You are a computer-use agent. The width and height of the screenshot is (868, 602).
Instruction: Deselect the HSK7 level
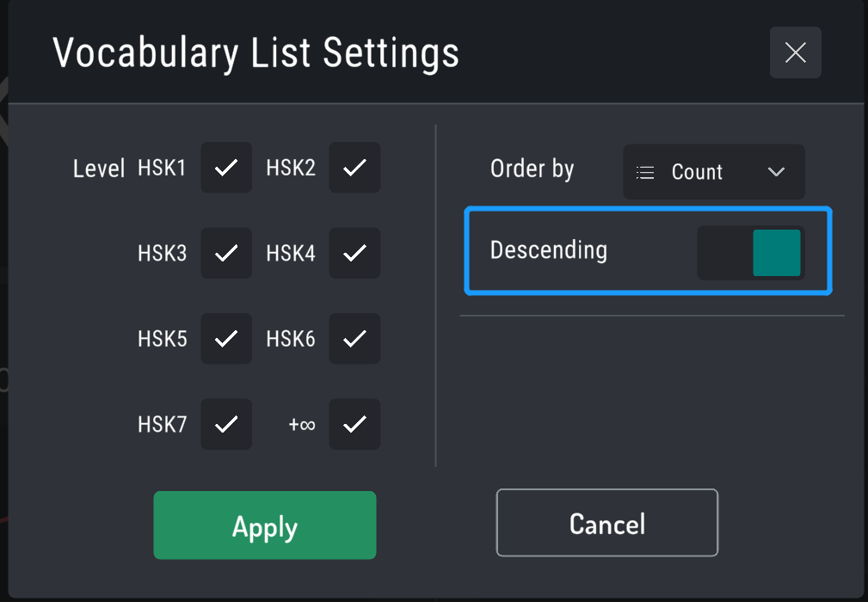(225, 424)
